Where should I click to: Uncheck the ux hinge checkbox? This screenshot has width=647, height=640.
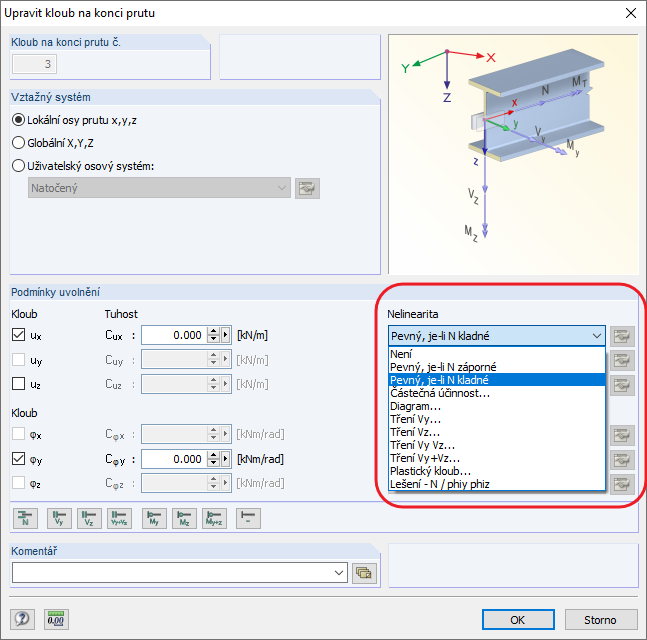click(19, 335)
